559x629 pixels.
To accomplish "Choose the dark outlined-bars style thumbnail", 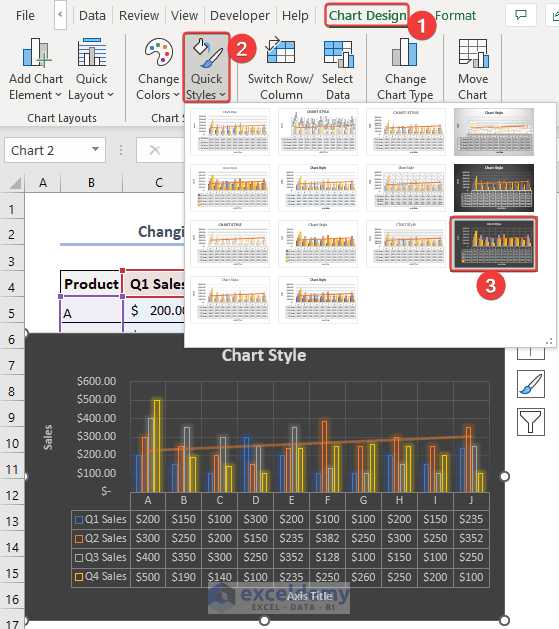I will (494, 244).
